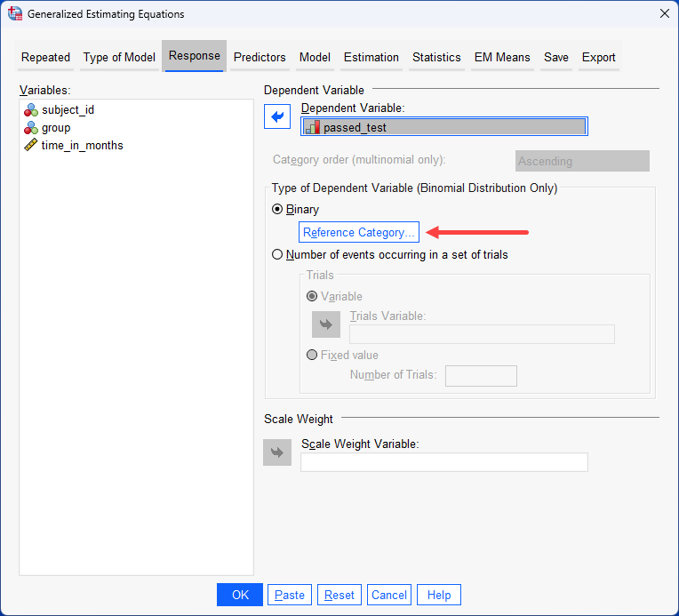This screenshot has width=679, height=616.
Task: Close the Generalized Estimating Equations dialog
Action: click(664, 14)
